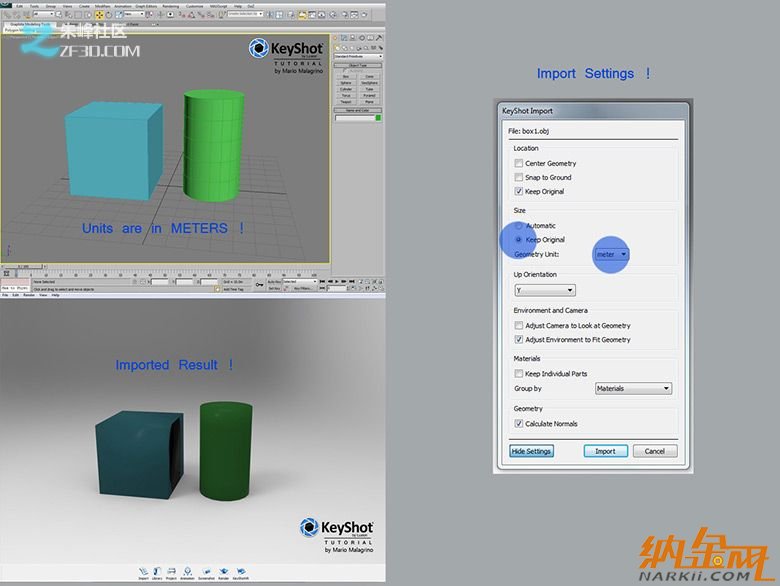Check the Snap to Ground option

tap(518, 177)
